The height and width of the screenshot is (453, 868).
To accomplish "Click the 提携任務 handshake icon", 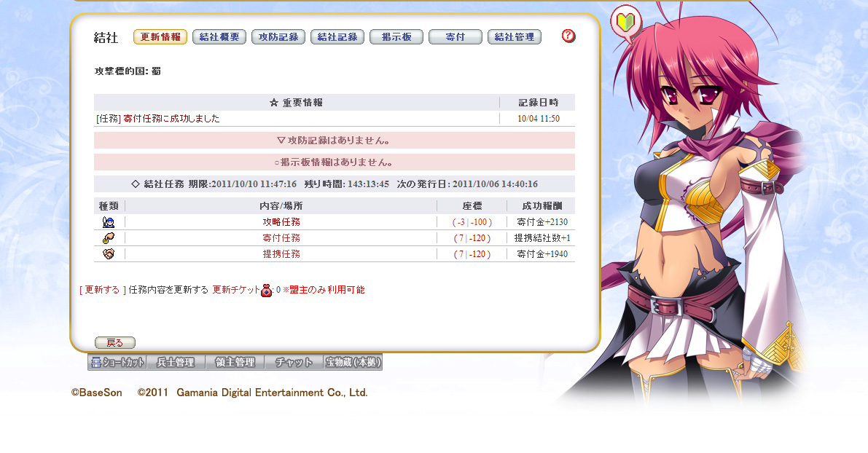I will pos(109,254).
